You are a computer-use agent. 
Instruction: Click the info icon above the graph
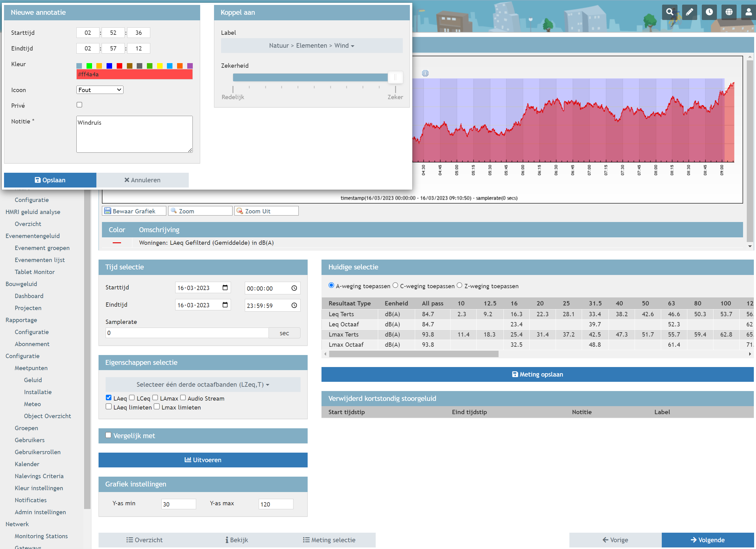click(425, 73)
